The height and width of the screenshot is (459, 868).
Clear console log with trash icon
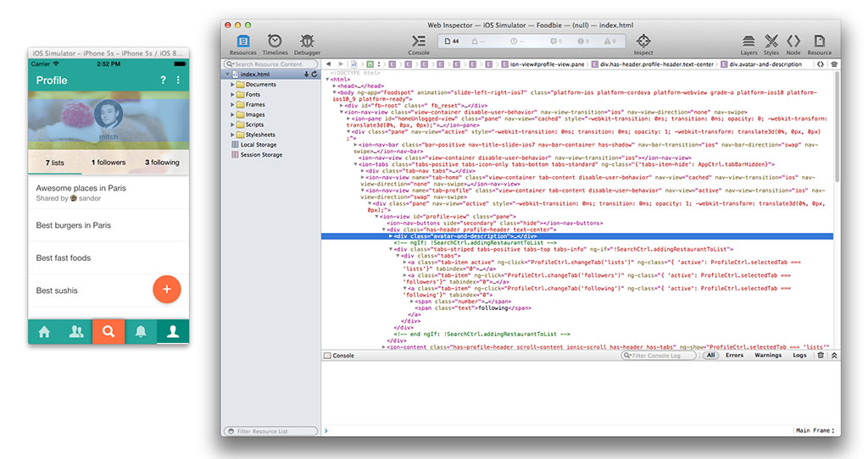pos(821,356)
